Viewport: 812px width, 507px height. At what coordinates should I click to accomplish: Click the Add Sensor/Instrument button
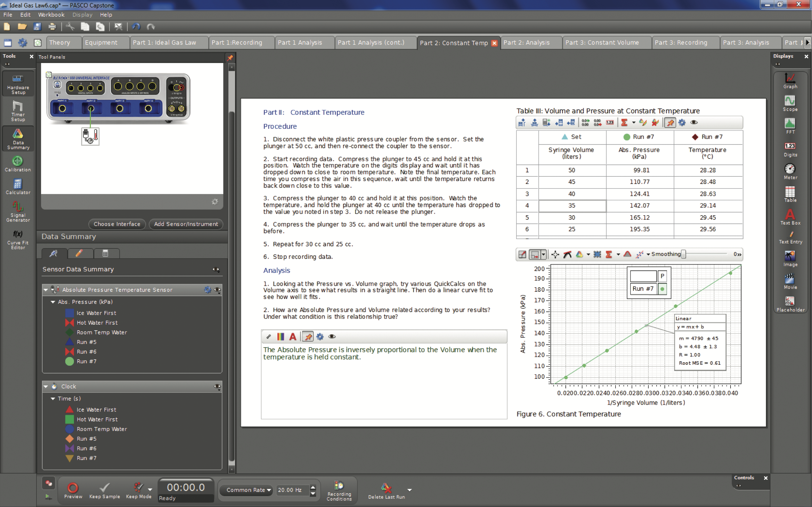186,224
